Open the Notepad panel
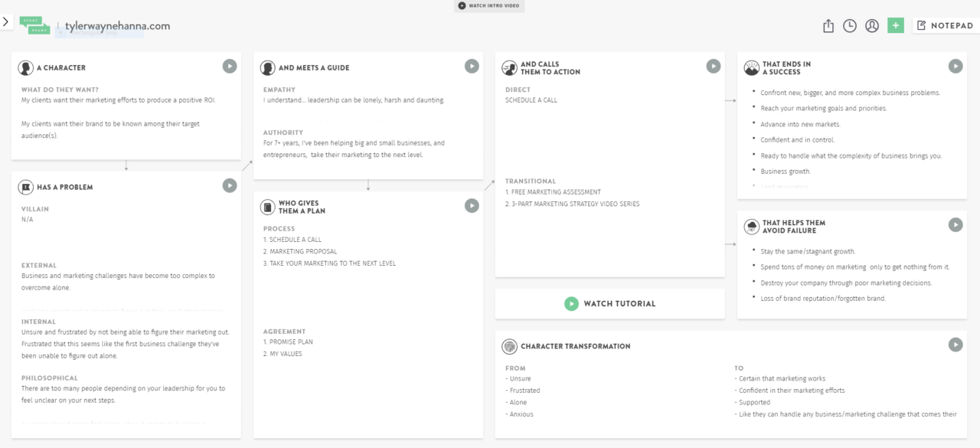 (946, 25)
